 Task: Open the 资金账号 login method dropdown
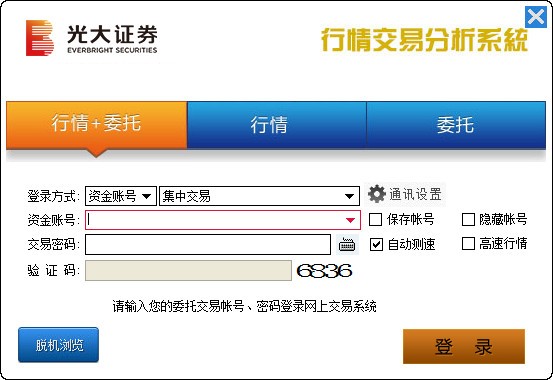(121, 196)
